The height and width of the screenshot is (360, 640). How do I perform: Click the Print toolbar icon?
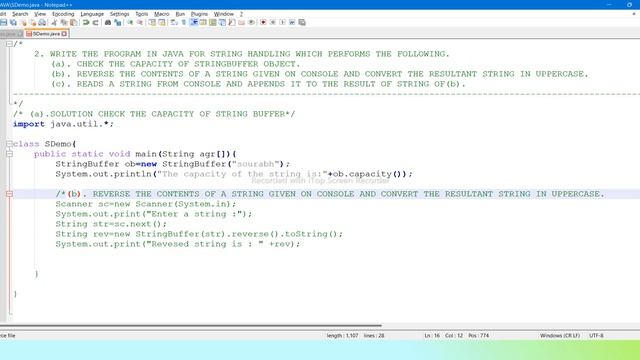(x=42, y=22)
